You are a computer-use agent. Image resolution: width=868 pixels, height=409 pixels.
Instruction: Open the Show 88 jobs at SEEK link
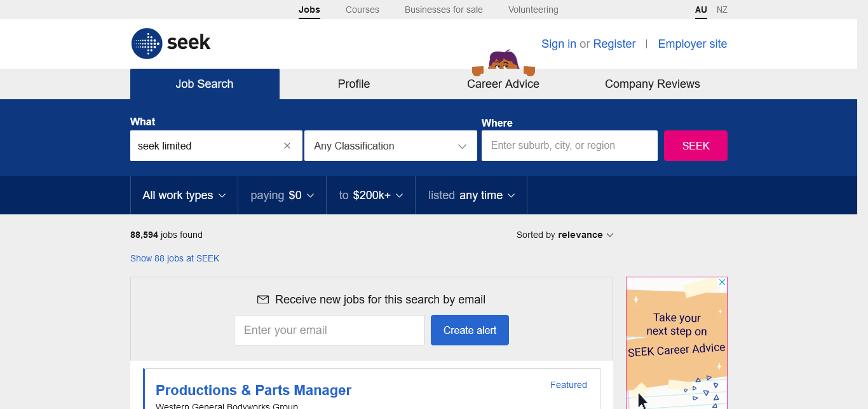175,258
